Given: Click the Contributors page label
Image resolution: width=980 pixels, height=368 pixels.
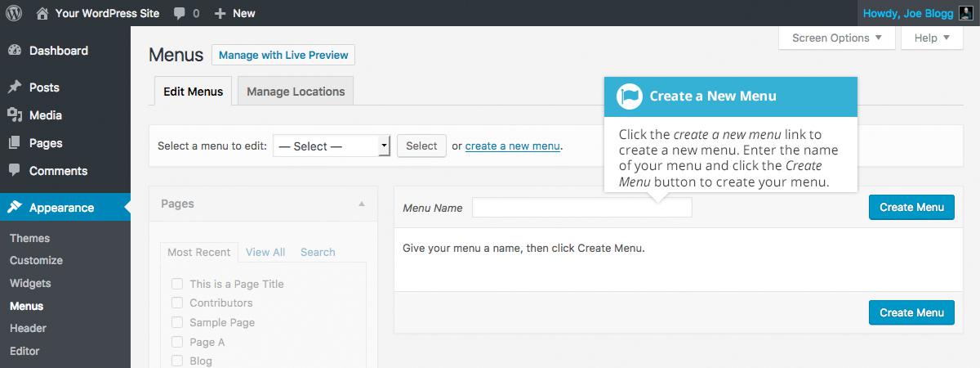Looking at the screenshot, I should tap(221, 303).
